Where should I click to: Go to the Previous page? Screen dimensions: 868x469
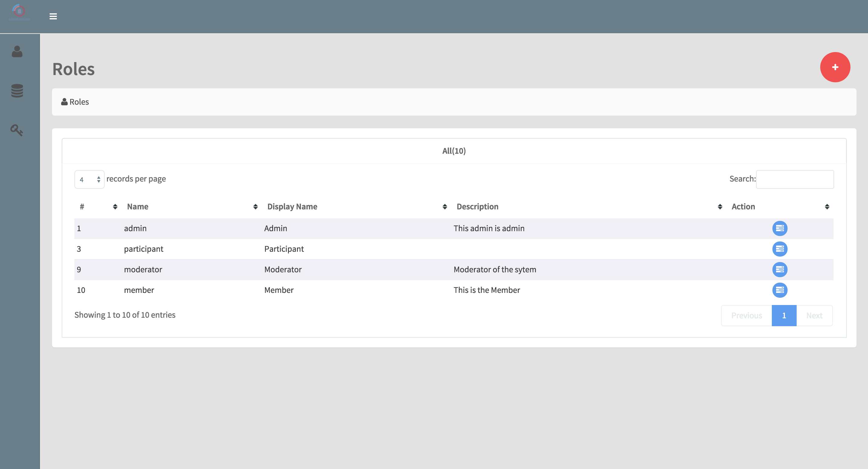click(746, 315)
